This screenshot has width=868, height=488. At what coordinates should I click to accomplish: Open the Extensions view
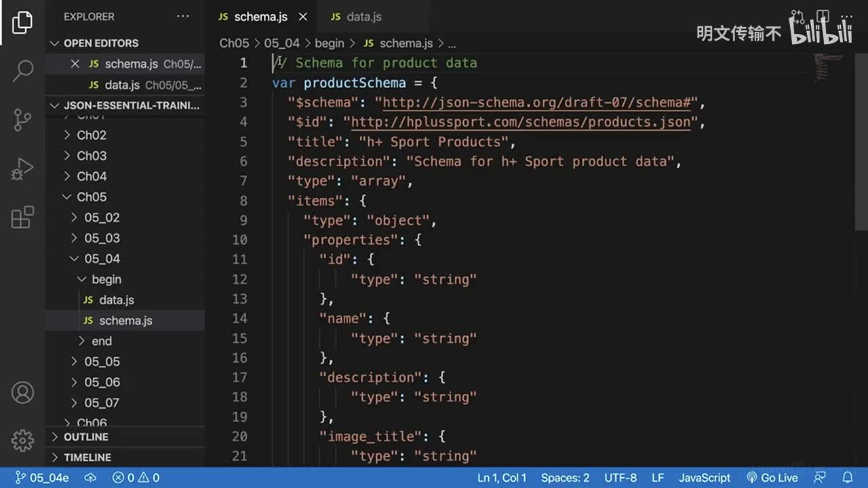(22, 218)
